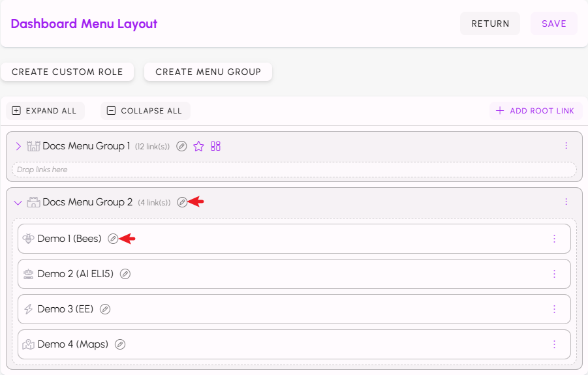Screen dimensions: 588x375
Task: Open three-dot menu for Docs Menu Group 2
Action: click(566, 202)
